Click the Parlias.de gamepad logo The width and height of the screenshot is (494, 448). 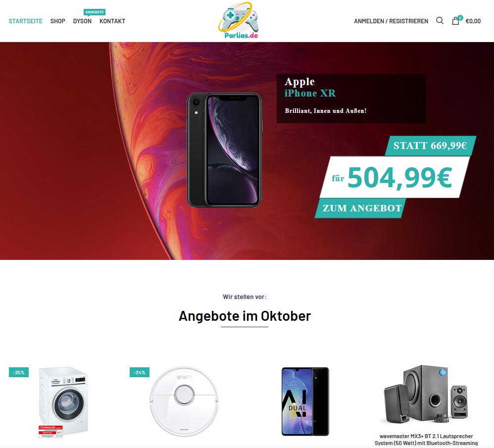tap(239, 21)
